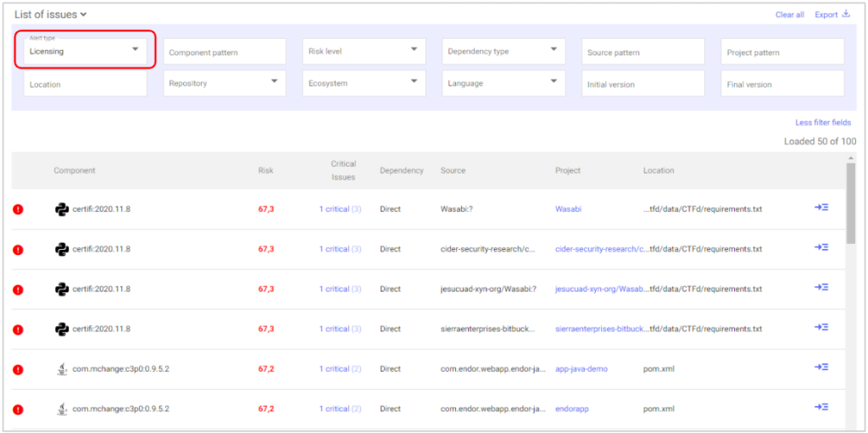
Task: Click Java icon in app-java-demo row
Action: [x=62, y=369]
